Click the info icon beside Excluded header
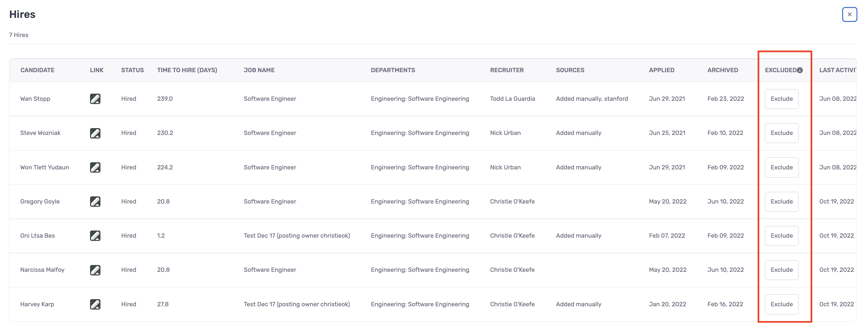868x331 pixels. [x=800, y=70]
